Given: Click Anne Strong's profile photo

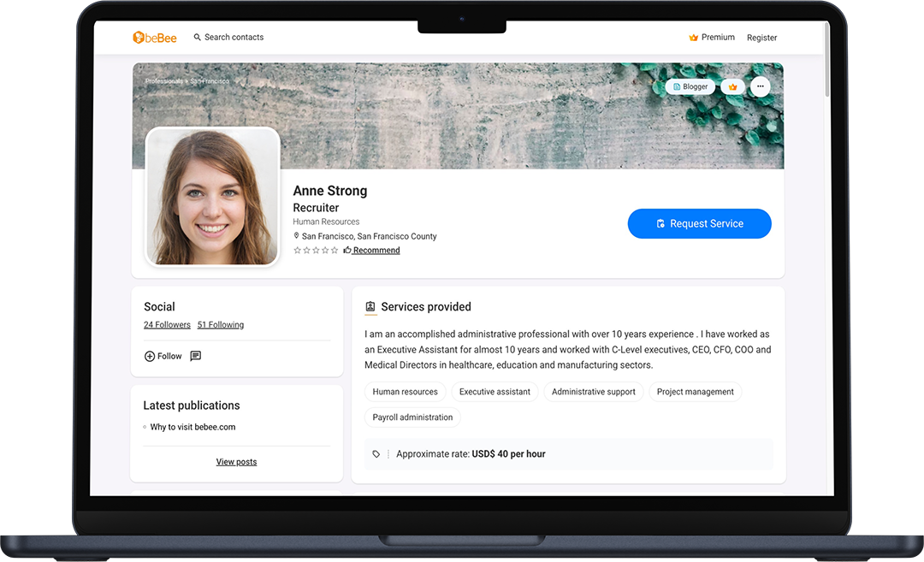Looking at the screenshot, I should click(213, 196).
